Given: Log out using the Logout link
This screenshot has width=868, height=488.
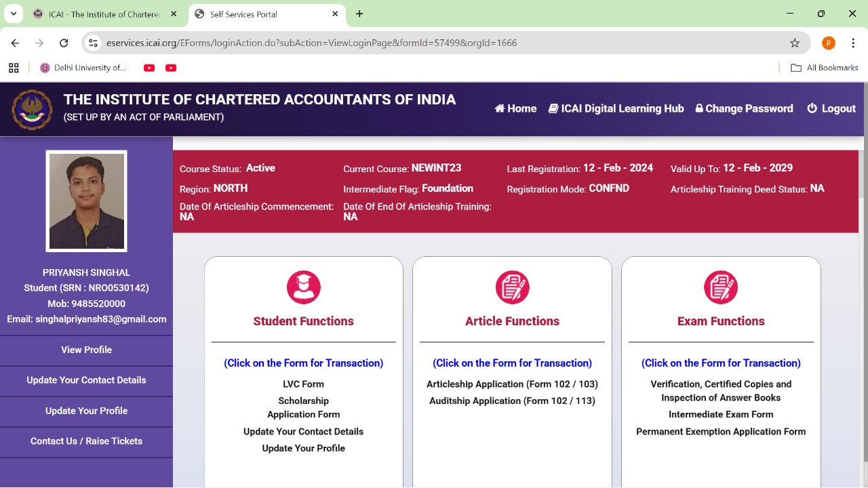Looking at the screenshot, I should (x=831, y=108).
